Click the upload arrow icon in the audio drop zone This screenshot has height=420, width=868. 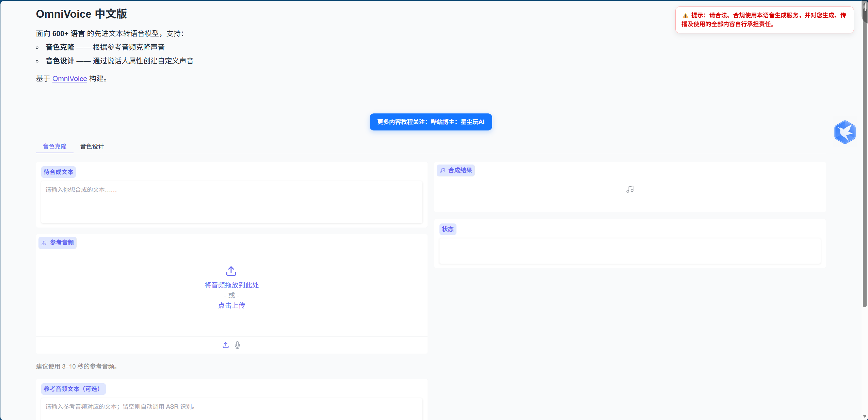[x=231, y=271]
